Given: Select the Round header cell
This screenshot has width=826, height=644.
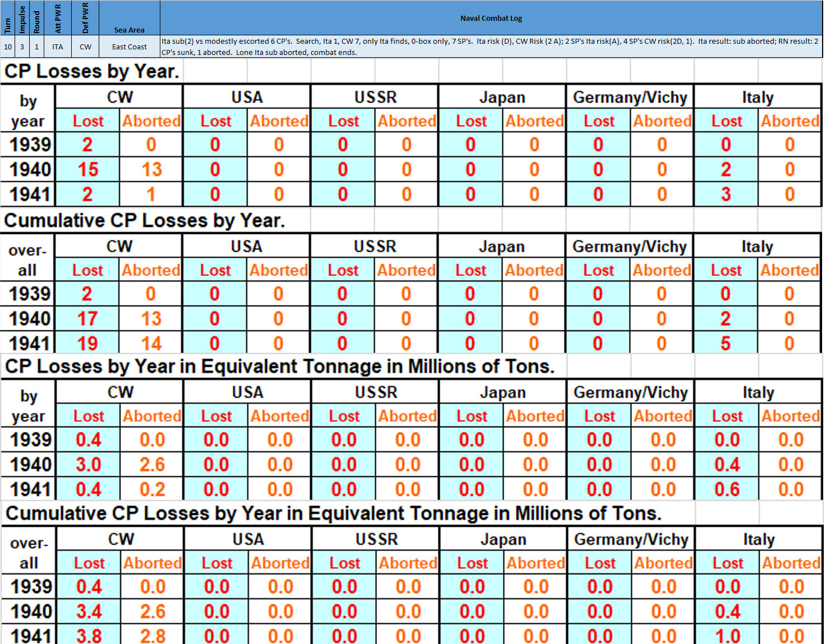Looking at the screenshot, I should pos(36,17).
